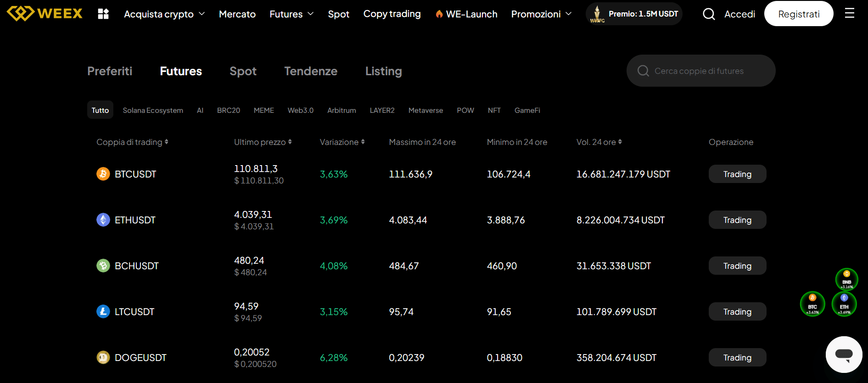
Task: Open the floating ETH price bubble
Action: pos(844,304)
